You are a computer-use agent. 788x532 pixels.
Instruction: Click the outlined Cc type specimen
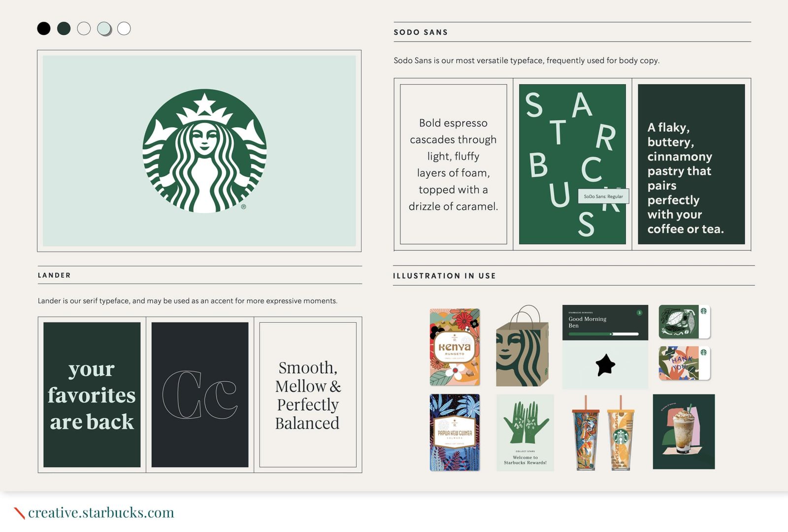[200, 395]
